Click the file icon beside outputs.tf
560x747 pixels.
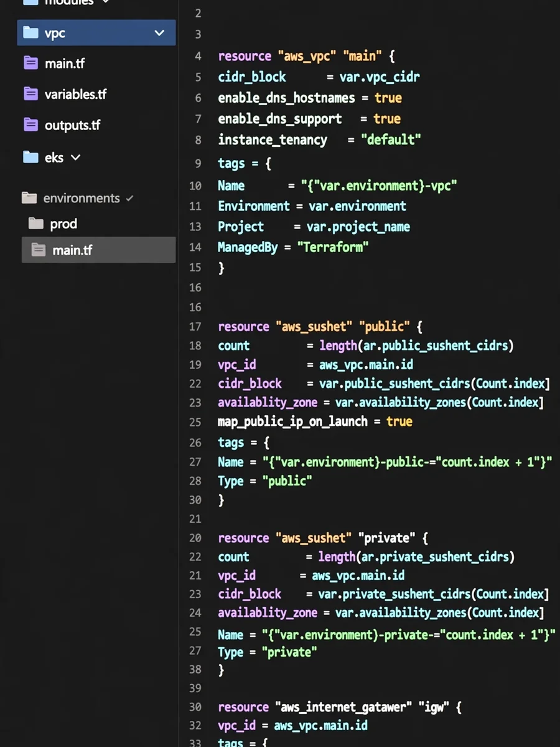click(x=31, y=125)
